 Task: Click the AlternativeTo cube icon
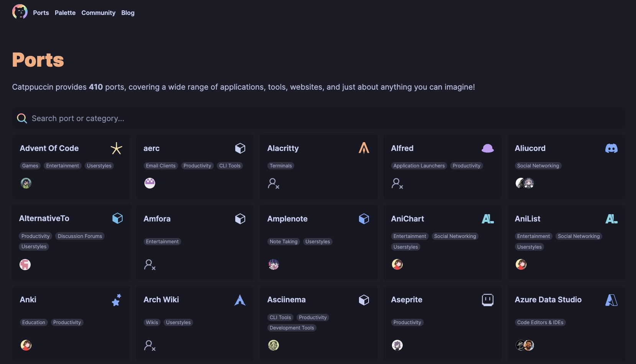[118, 218]
